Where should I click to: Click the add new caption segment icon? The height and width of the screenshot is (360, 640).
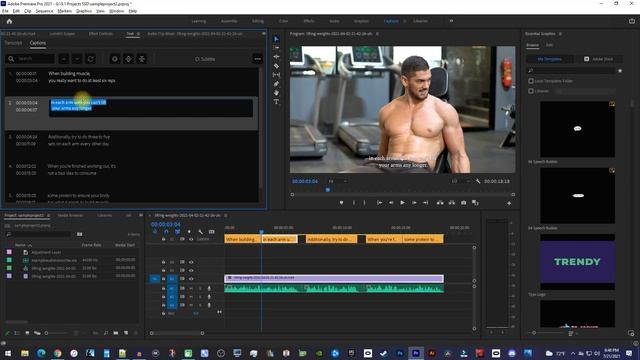pyautogui.click(x=115, y=59)
